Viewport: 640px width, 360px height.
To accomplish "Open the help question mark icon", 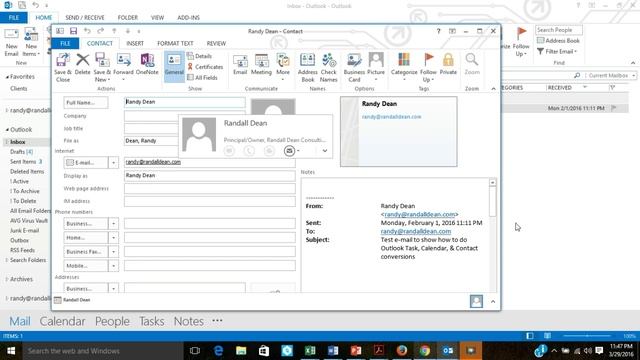I will 438,31.
